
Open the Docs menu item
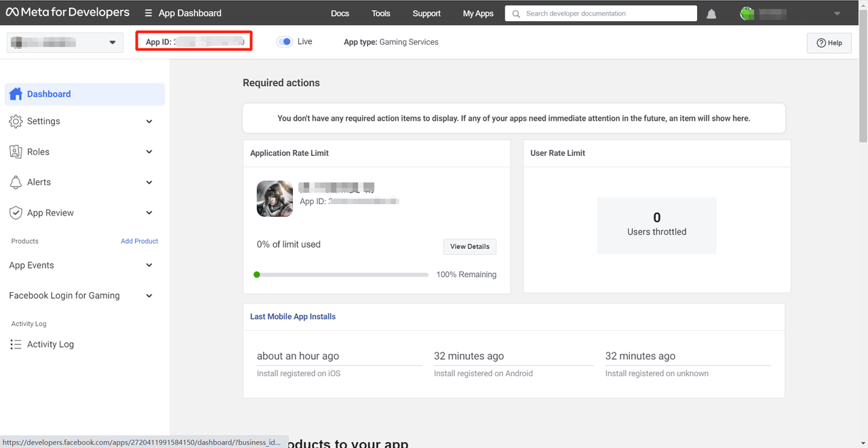(340, 14)
